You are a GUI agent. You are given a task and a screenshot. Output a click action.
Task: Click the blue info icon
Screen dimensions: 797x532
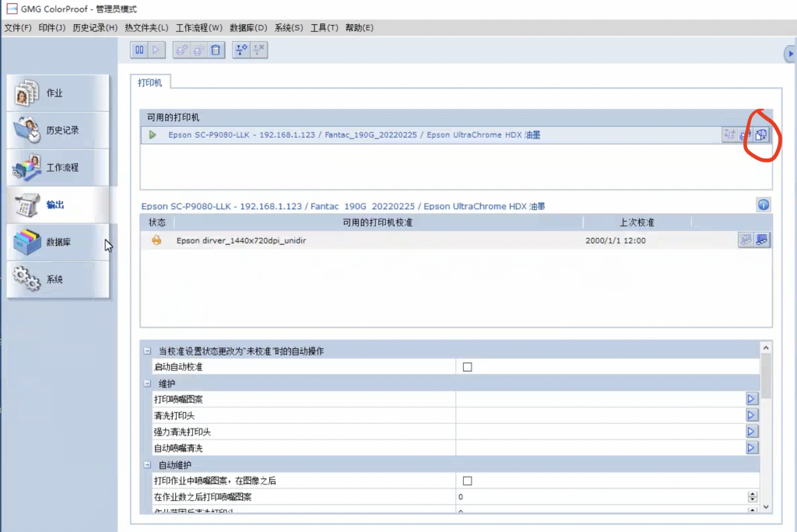click(x=764, y=205)
